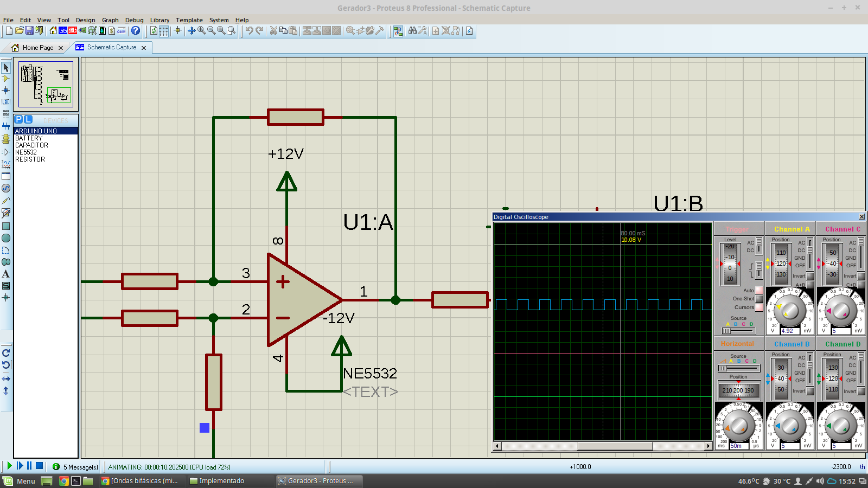Toggle the grid display icon
This screenshot has width=868, height=488.
tap(164, 31)
